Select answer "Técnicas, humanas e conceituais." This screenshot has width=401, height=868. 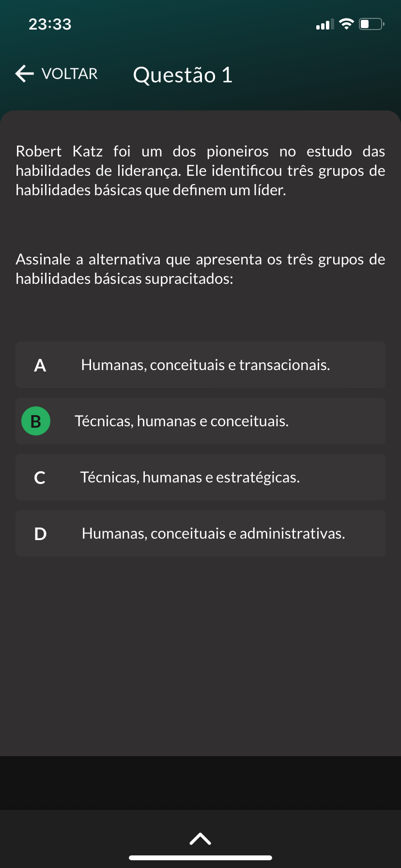[200, 421]
